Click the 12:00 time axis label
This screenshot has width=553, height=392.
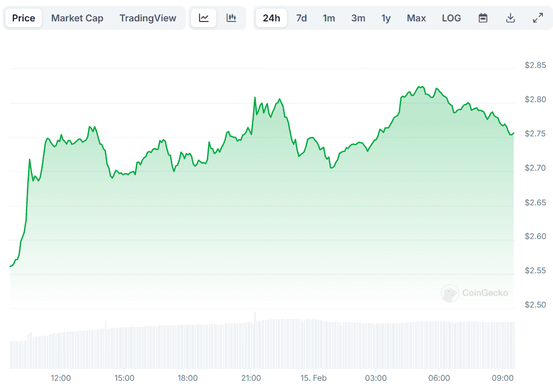[61, 378]
